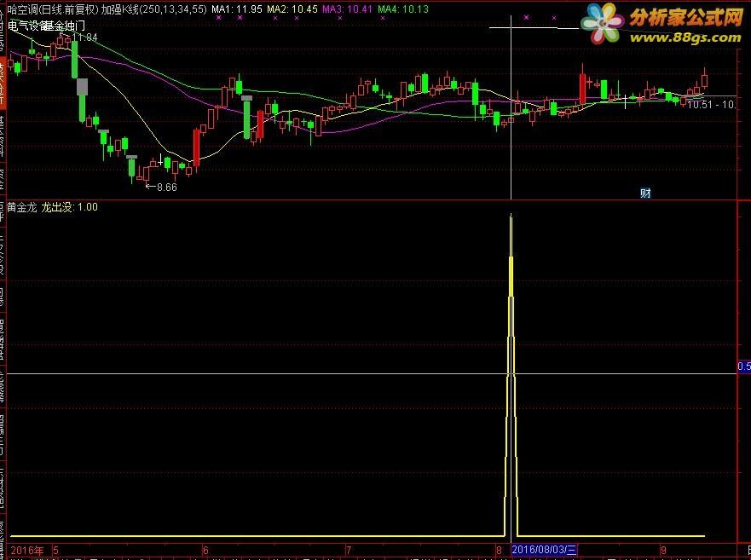Click month 6 on the date axis

pyautogui.click(x=206, y=551)
